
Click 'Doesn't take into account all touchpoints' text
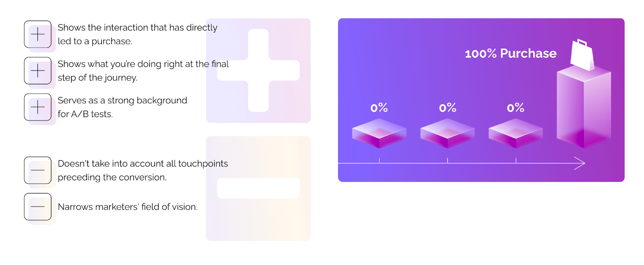tap(143, 164)
